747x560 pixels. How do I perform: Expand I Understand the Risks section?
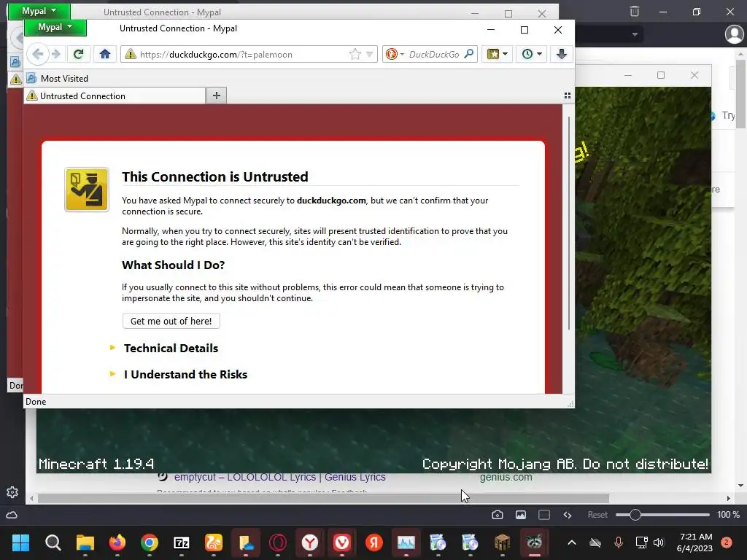(185, 374)
